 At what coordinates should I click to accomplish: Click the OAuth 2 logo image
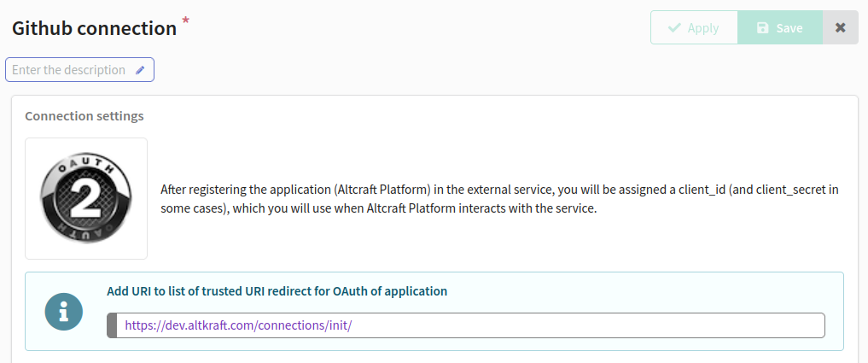[x=86, y=198]
